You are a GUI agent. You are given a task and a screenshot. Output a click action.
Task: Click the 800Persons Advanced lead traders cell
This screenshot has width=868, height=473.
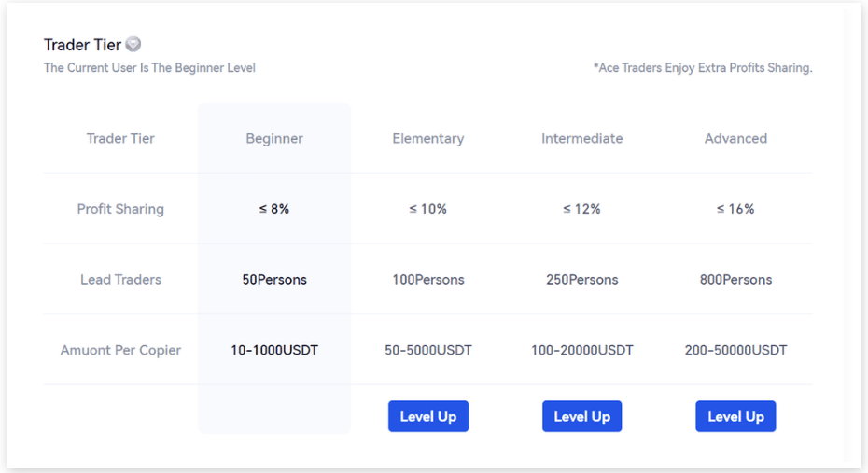[735, 279]
